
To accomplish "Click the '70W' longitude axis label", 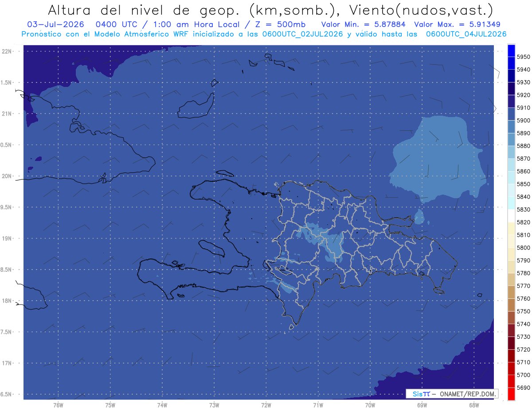I will click(370, 405).
